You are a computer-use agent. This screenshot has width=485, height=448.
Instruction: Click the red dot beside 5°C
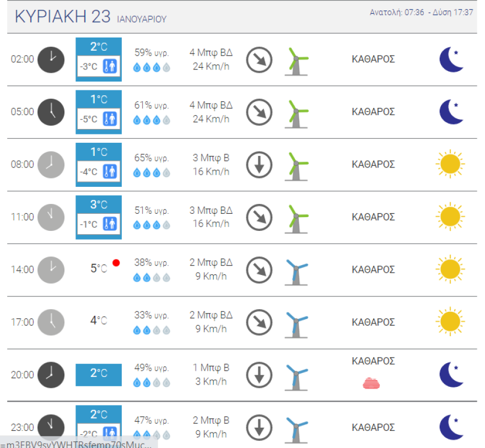tap(116, 263)
